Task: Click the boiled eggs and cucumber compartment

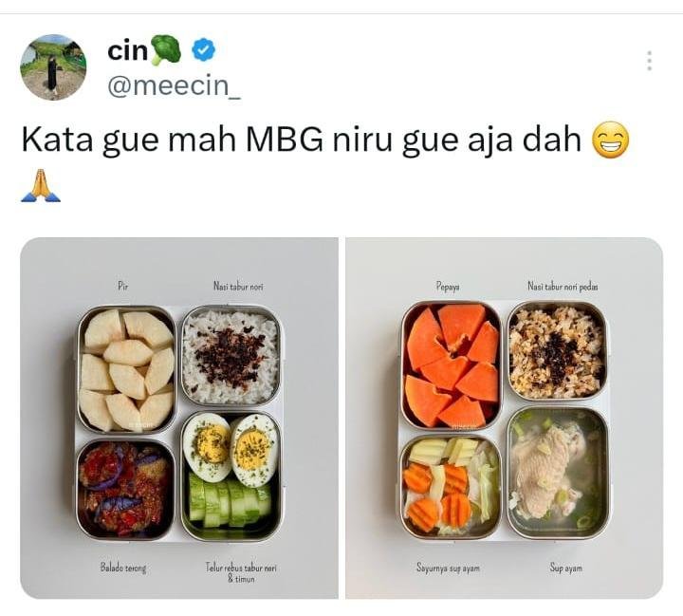Action: (x=231, y=476)
